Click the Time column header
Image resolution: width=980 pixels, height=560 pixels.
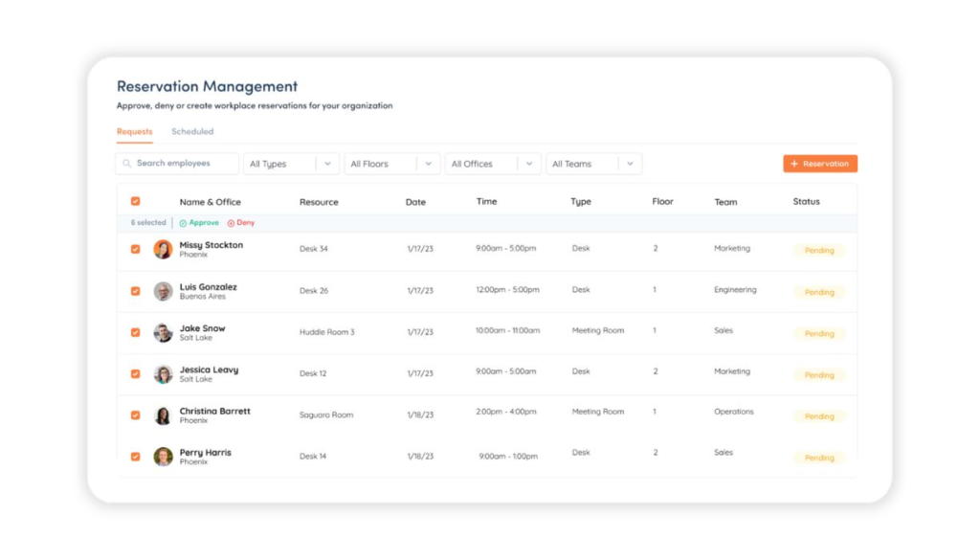tap(487, 201)
